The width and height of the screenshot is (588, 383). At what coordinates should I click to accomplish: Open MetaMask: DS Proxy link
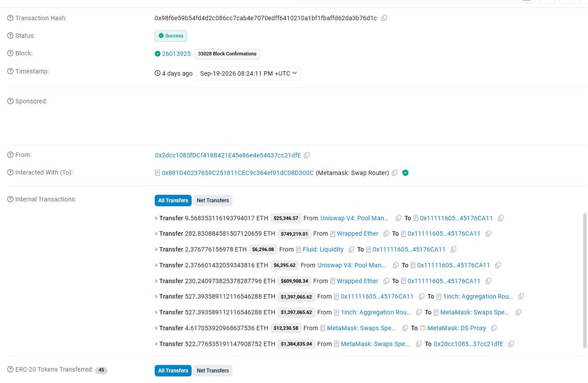tap(457, 328)
